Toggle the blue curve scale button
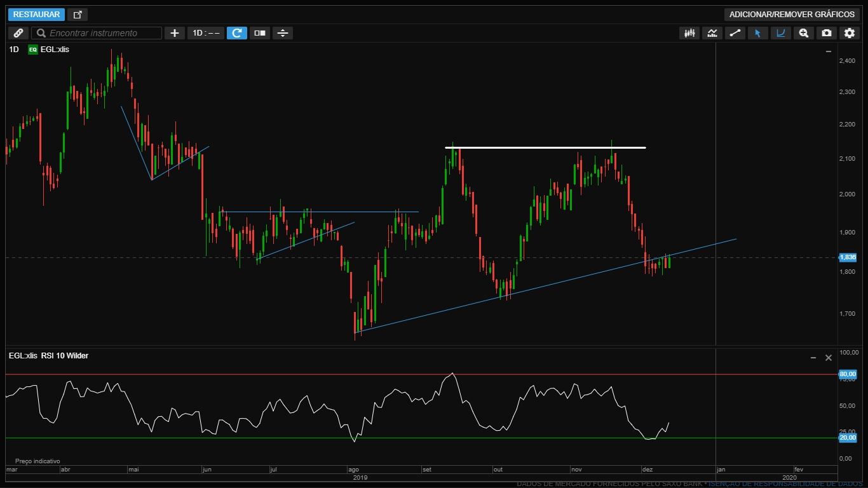 coord(781,33)
